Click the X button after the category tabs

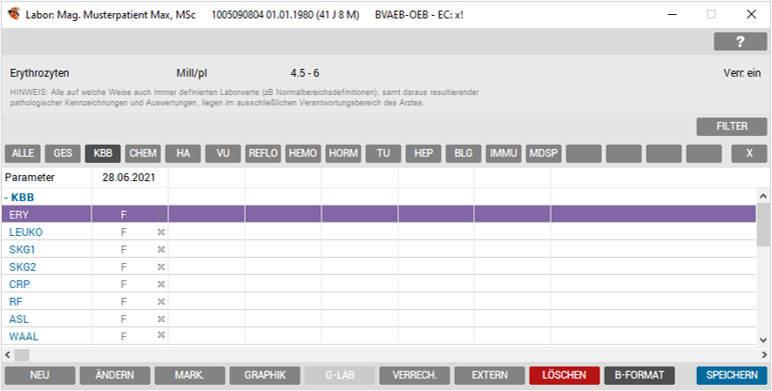coord(749,154)
